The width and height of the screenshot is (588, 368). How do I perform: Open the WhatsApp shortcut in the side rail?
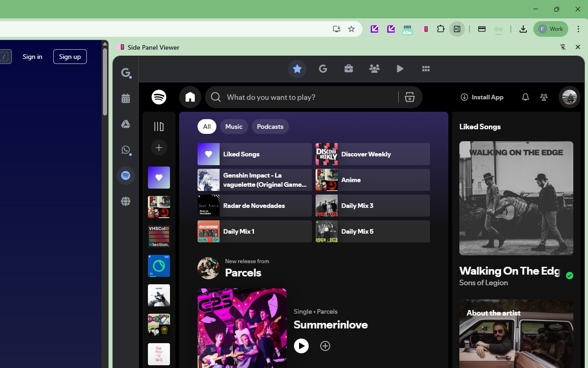126,150
